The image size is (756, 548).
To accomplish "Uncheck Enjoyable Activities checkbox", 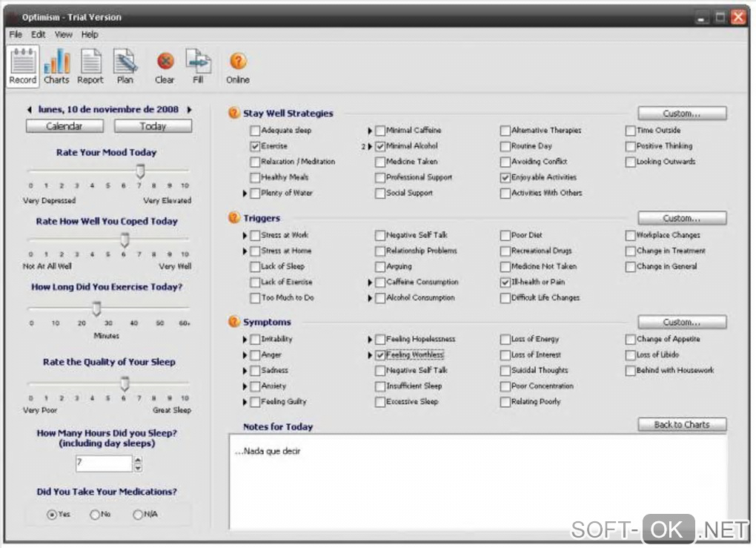I will click(505, 178).
